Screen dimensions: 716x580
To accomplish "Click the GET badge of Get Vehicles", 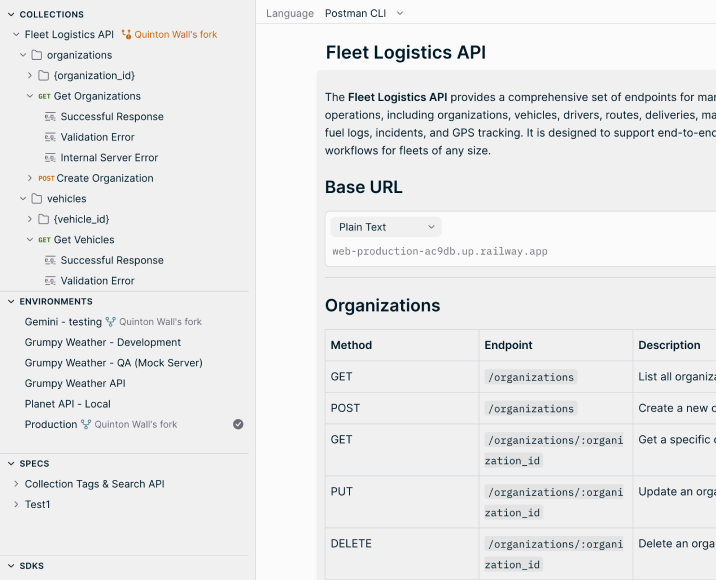I will (44, 240).
